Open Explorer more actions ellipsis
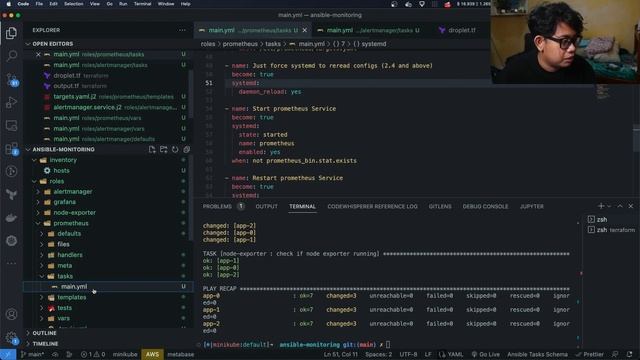The height and width of the screenshot is (360, 640). tap(182, 30)
